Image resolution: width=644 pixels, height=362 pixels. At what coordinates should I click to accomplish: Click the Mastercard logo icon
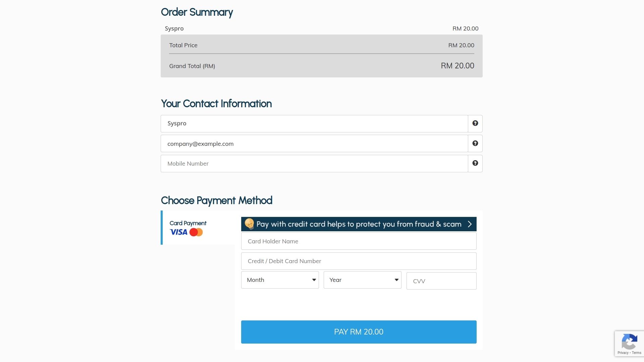coord(196,232)
